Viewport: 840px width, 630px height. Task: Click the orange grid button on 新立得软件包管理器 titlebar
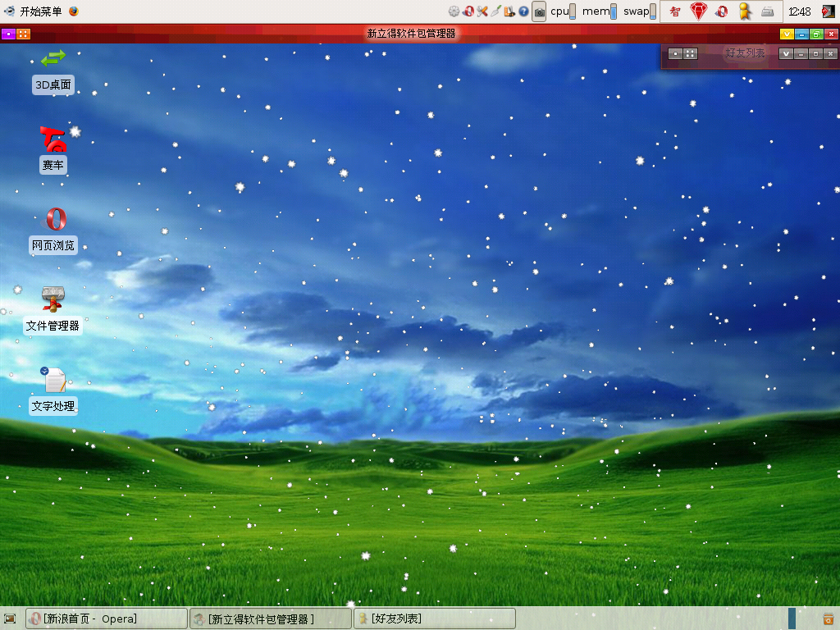pos(23,34)
